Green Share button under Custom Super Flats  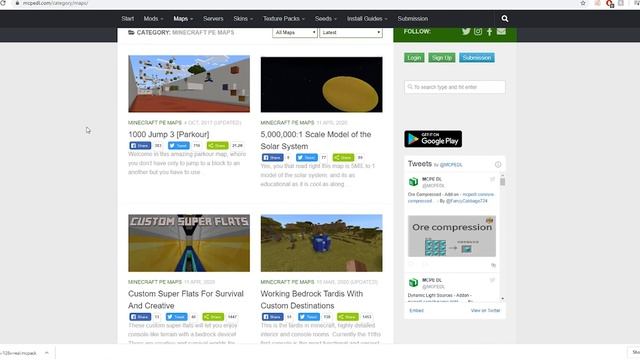pos(213,317)
